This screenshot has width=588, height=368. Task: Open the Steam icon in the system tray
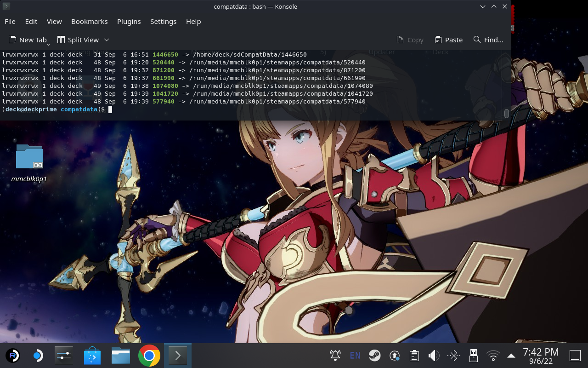tap(374, 355)
